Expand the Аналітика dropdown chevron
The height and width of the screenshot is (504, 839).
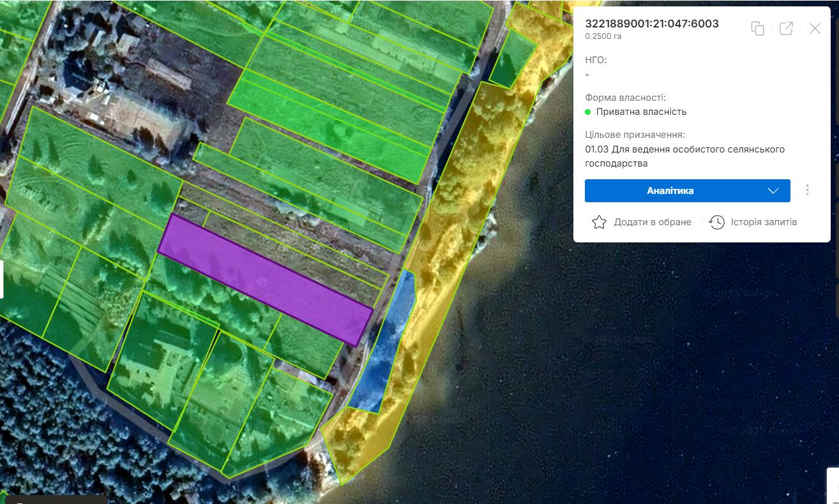(773, 191)
